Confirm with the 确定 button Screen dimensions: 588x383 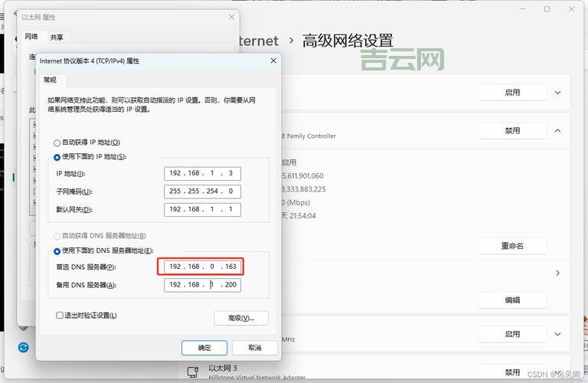(204, 348)
